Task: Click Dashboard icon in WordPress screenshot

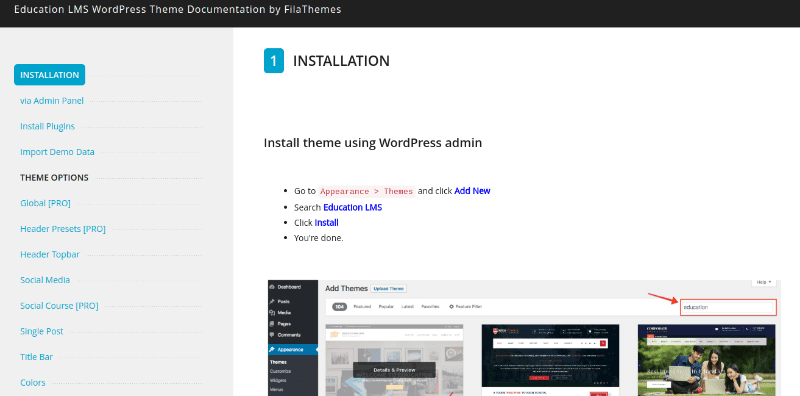Action: tap(272, 287)
